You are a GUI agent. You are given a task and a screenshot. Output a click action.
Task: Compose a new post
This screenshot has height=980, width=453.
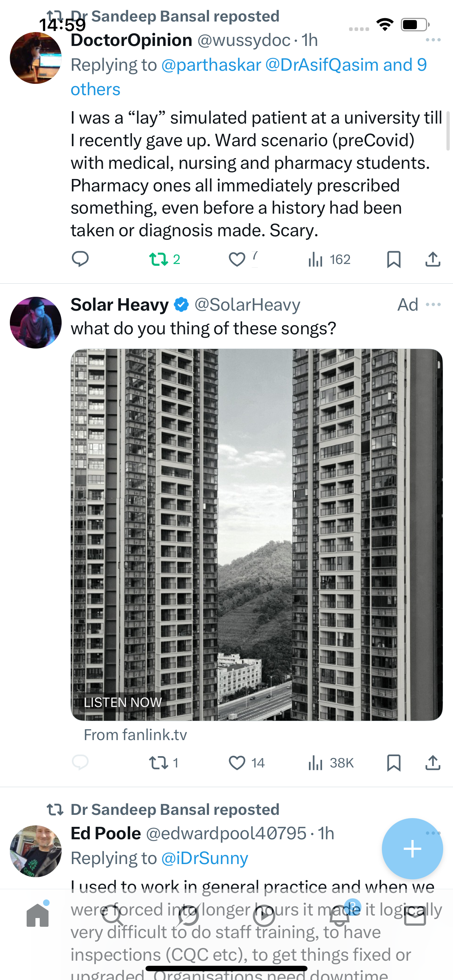(x=412, y=849)
